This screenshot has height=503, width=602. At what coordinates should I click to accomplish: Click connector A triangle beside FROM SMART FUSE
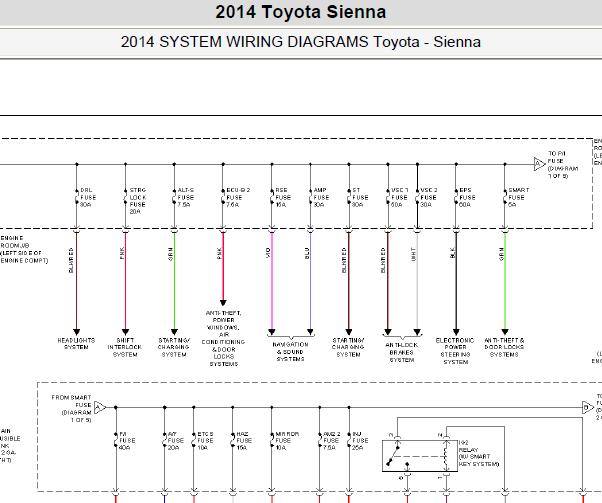point(99,407)
